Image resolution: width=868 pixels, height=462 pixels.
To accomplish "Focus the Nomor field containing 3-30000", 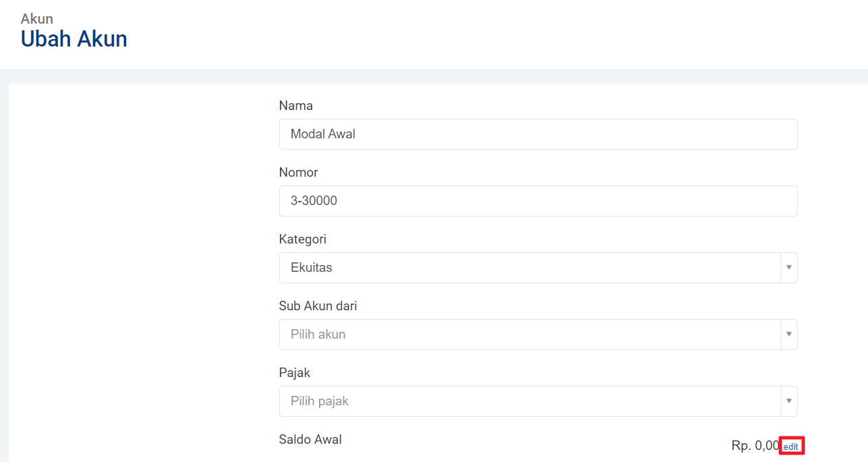I will coord(538,201).
